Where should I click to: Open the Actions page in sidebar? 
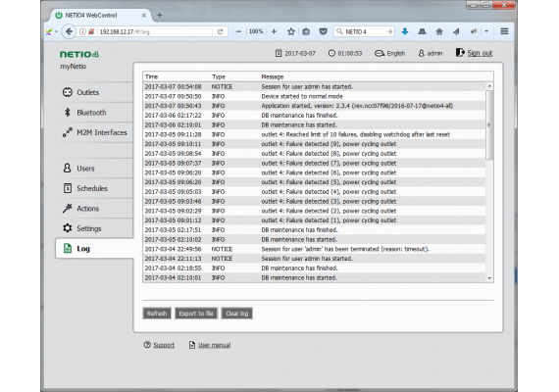click(94, 209)
